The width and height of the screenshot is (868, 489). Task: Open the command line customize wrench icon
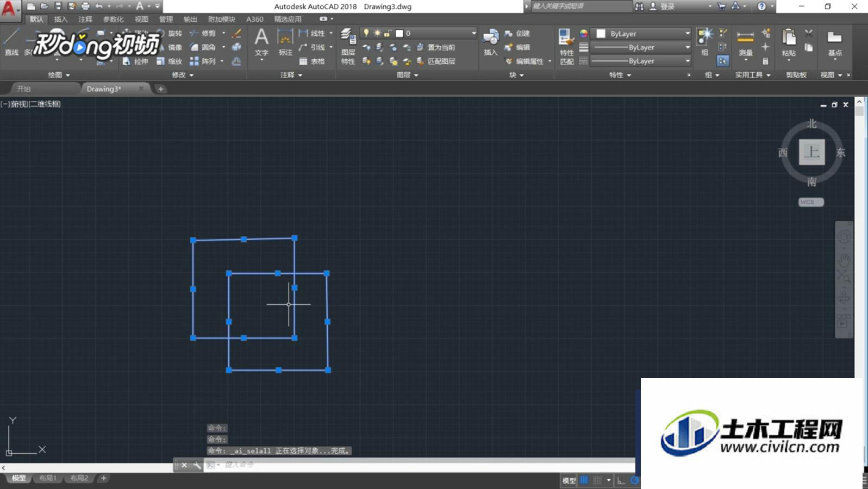coord(197,465)
